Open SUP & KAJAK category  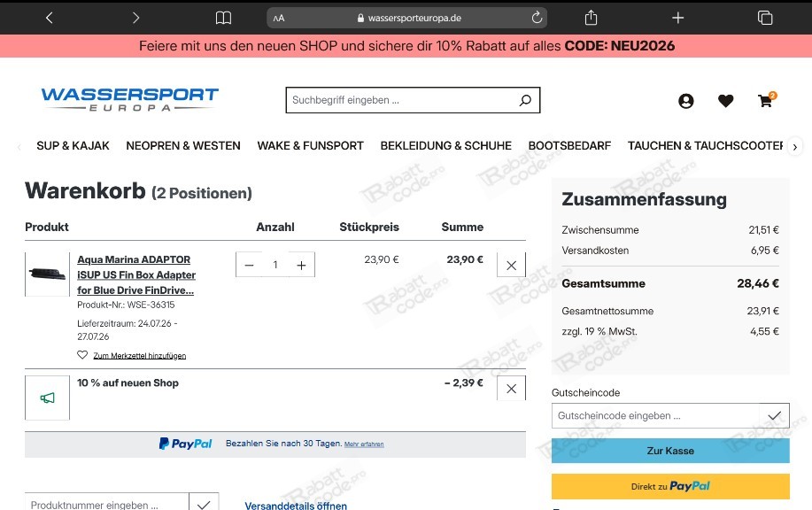(73, 146)
